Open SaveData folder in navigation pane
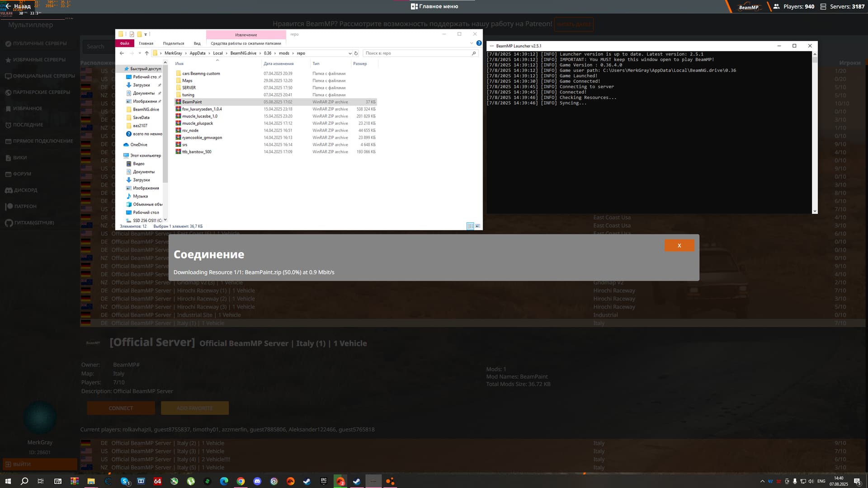The height and width of the screenshot is (488, 868). coord(141,117)
